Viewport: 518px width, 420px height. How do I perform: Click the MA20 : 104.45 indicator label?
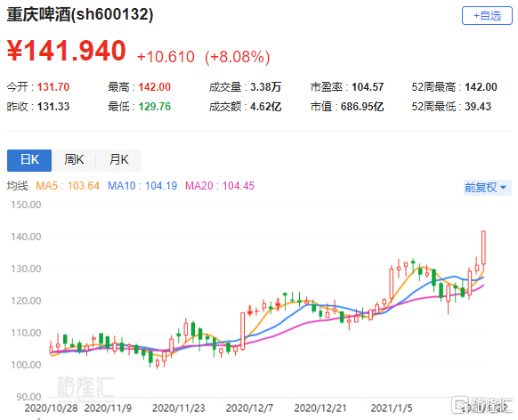tap(220, 186)
